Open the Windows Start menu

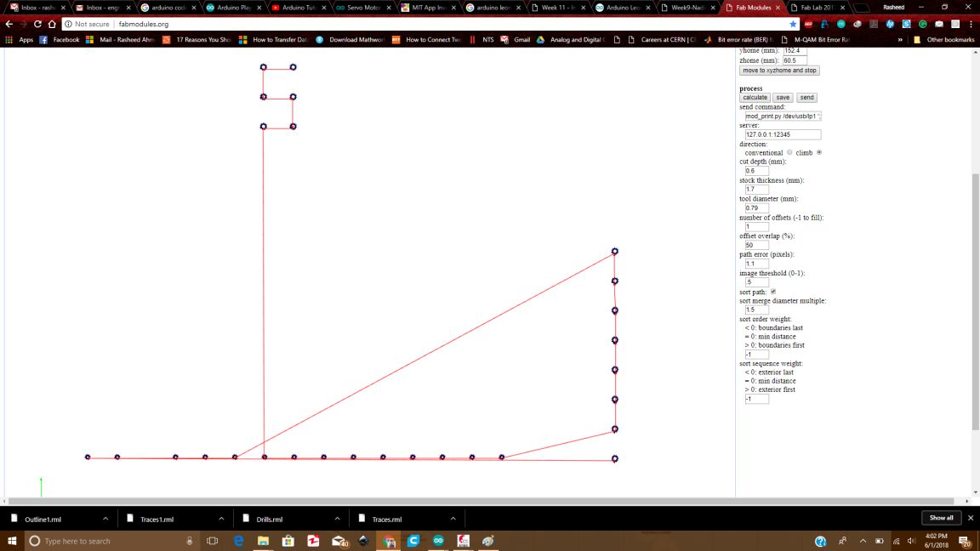point(12,541)
